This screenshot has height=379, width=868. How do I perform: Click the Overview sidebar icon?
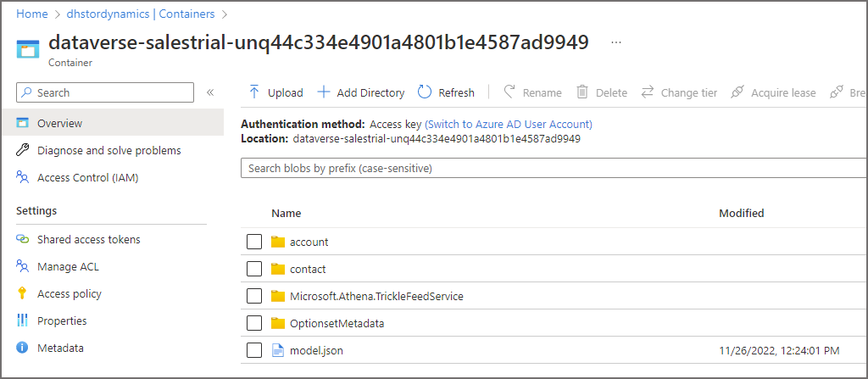click(23, 123)
